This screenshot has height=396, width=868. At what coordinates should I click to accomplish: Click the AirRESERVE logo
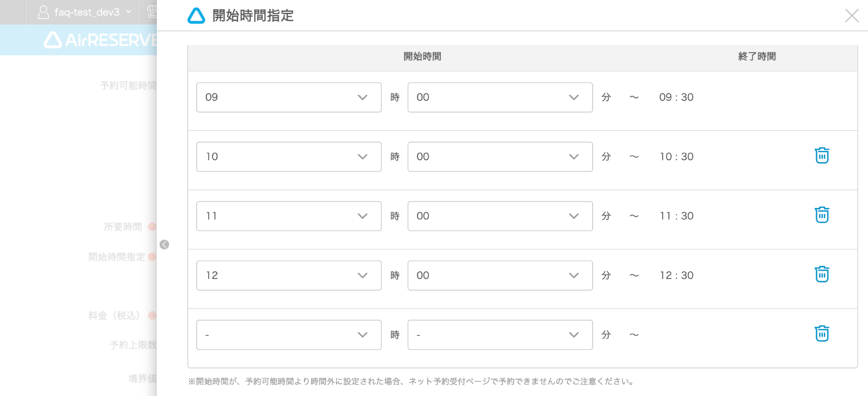(100, 40)
